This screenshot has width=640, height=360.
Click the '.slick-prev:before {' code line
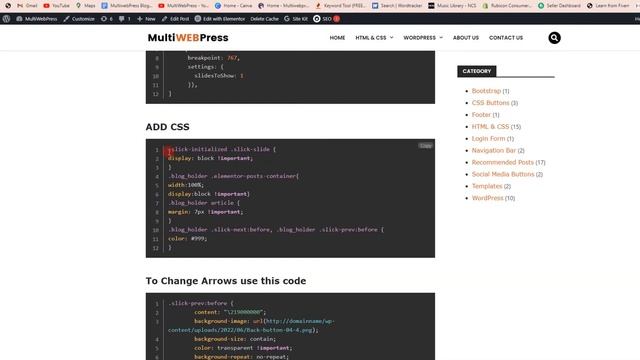click(x=200, y=303)
